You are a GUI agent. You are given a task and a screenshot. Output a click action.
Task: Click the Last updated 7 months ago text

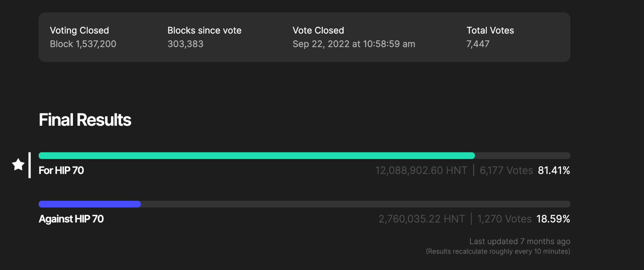point(519,241)
